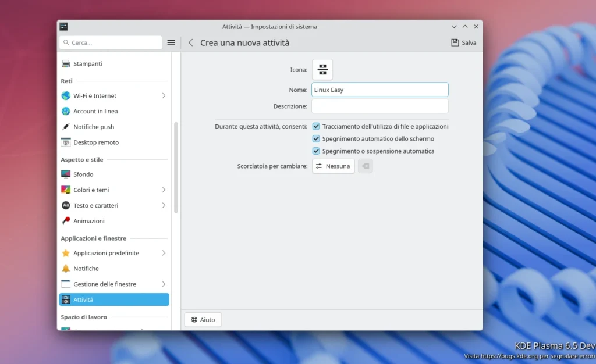Expand the Wi-Fi e Internet section
This screenshot has height=364, width=596.
[x=164, y=95]
